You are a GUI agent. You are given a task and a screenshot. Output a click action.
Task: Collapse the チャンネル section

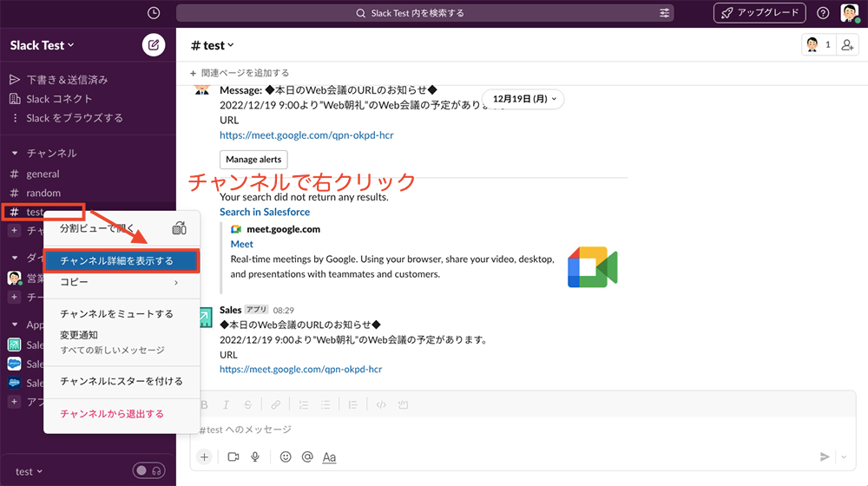point(15,153)
